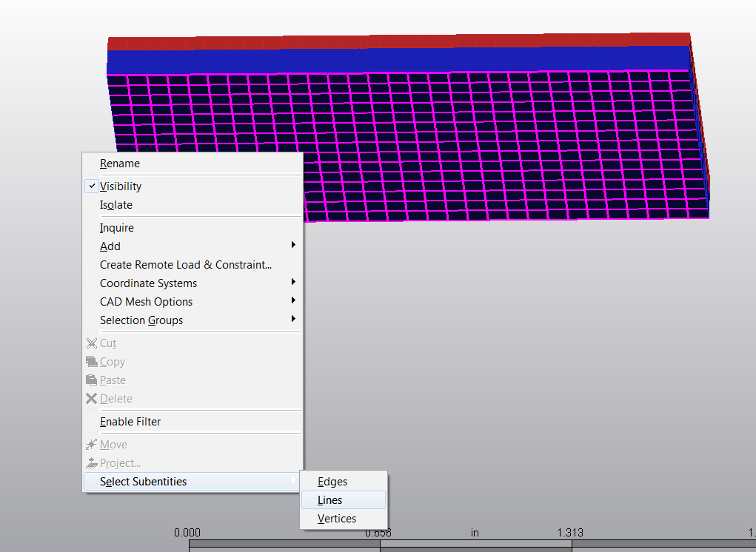Screen dimensions: 756x552
Task: Select Rename from the context menu
Action: coord(120,163)
